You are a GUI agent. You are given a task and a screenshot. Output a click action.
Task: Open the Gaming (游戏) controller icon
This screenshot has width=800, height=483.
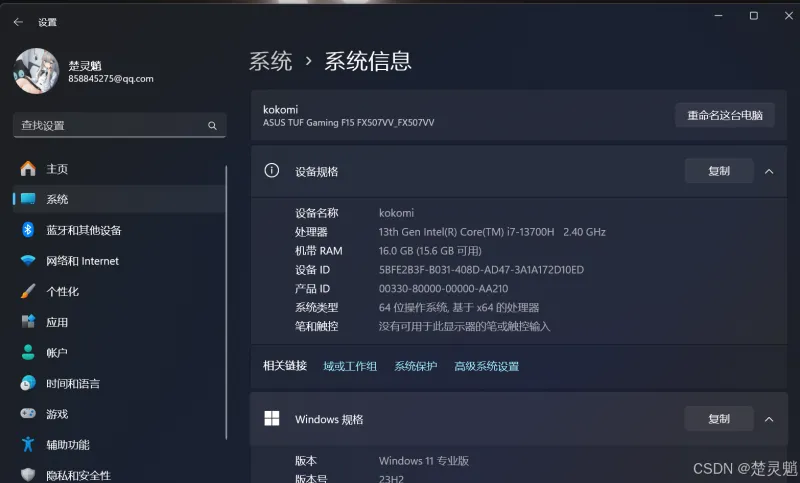28,414
